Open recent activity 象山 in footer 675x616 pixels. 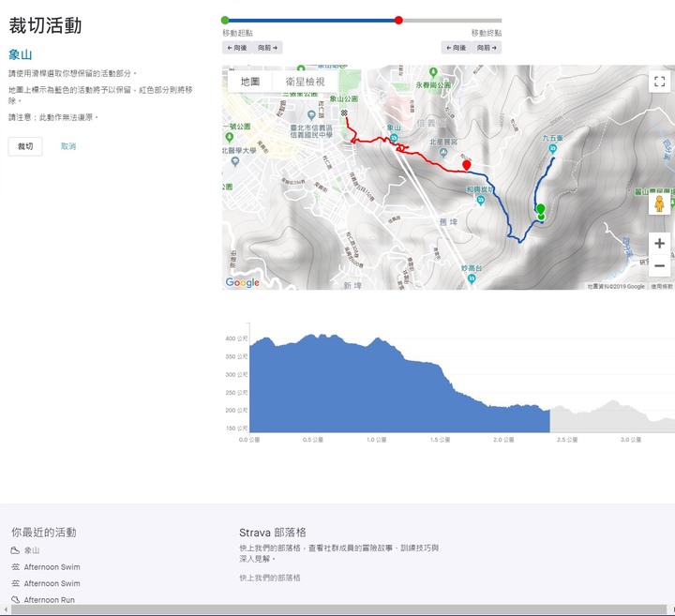[32, 550]
